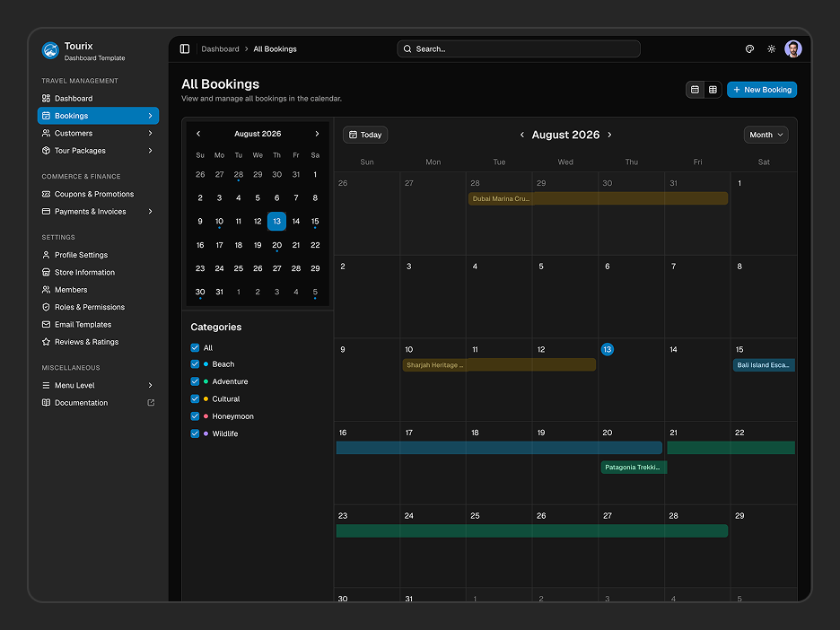Screen dimensions: 840x630
Task: Click the Today button
Action: tap(365, 135)
